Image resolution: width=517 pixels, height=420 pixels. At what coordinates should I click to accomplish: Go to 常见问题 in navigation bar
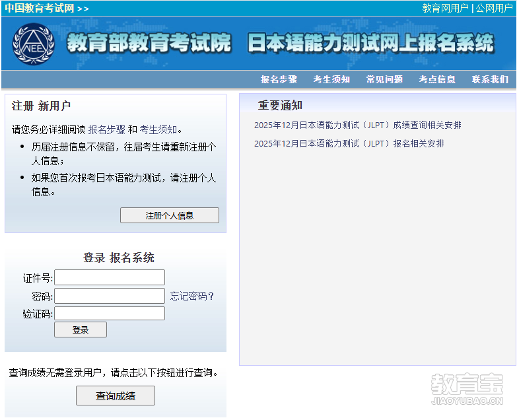pos(384,79)
